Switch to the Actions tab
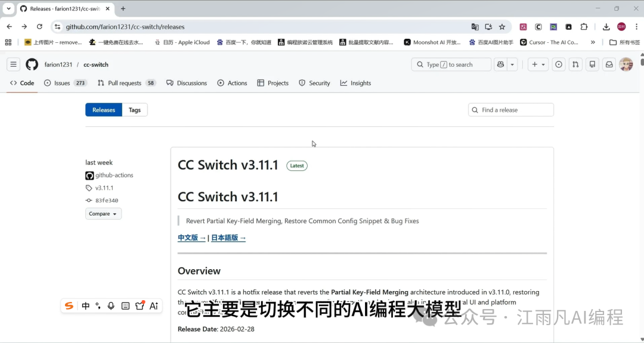Viewport: 644px width, 343px height. point(233,83)
